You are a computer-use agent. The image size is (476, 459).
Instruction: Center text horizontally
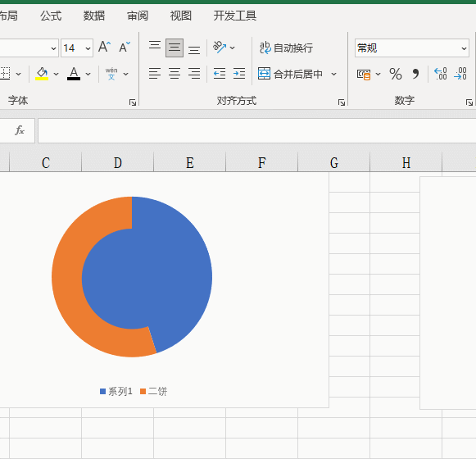coord(175,74)
